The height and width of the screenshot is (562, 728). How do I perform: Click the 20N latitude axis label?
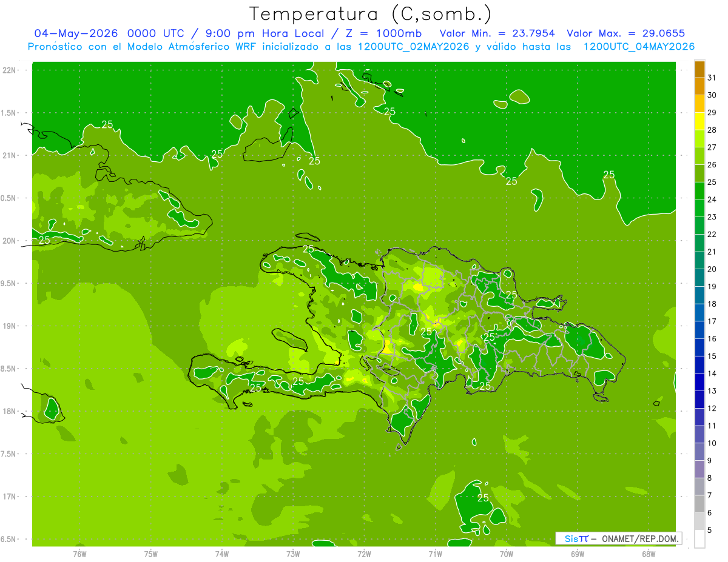coord(10,241)
